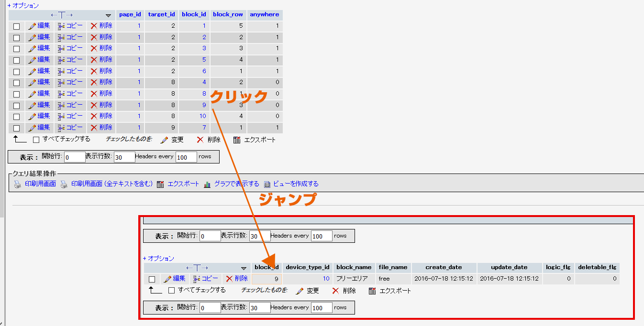This screenshot has width=644, height=326.
Task: Click the edit pencil in the block_id 1 row
Action: [x=32, y=26]
